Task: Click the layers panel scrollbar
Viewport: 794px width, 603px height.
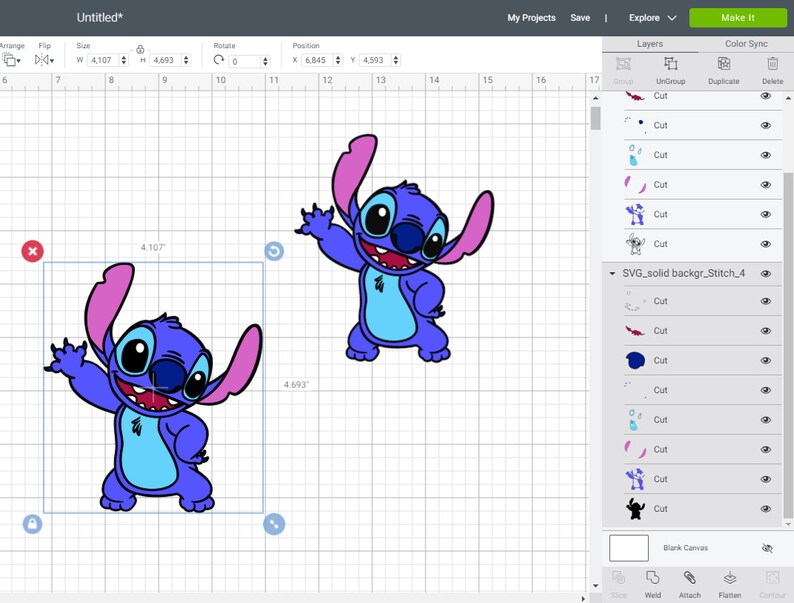Action: point(788,345)
